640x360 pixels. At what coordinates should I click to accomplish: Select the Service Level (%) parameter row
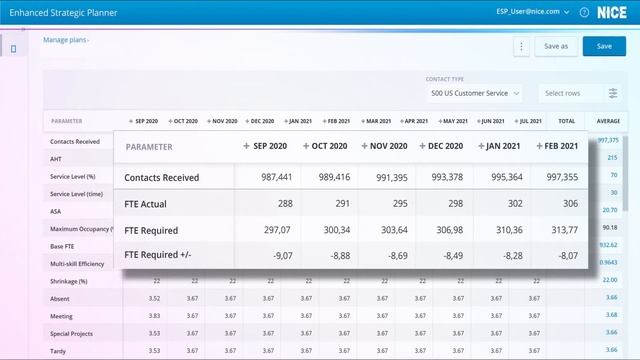point(73,177)
